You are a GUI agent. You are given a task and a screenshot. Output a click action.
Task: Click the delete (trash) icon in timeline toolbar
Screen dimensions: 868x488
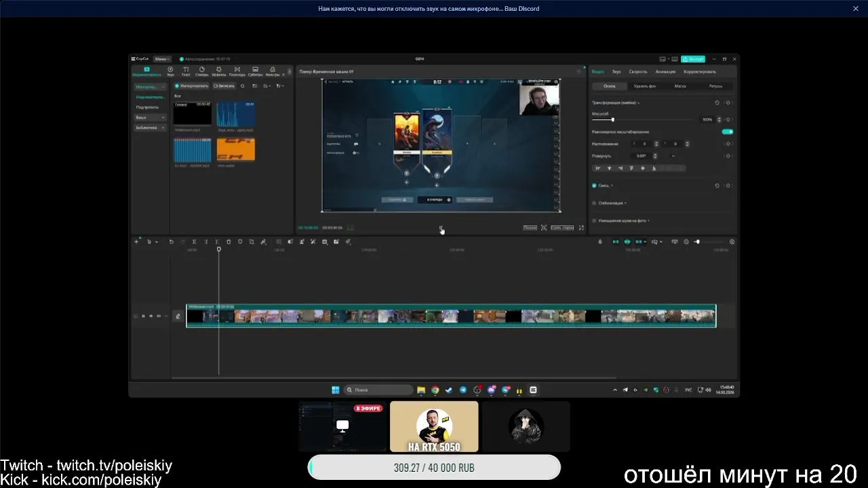click(229, 242)
